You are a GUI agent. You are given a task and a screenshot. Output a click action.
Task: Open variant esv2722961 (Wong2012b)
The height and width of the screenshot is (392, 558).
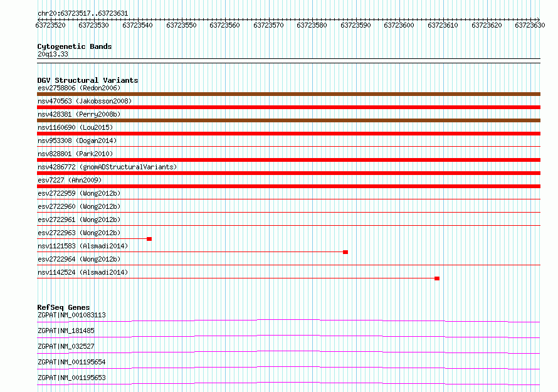click(79, 220)
